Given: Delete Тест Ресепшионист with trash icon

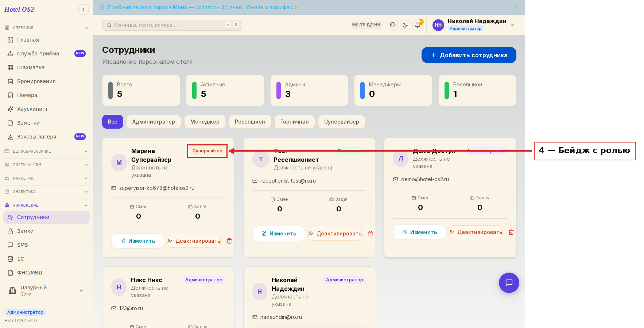Looking at the screenshot, I should 371,234.
